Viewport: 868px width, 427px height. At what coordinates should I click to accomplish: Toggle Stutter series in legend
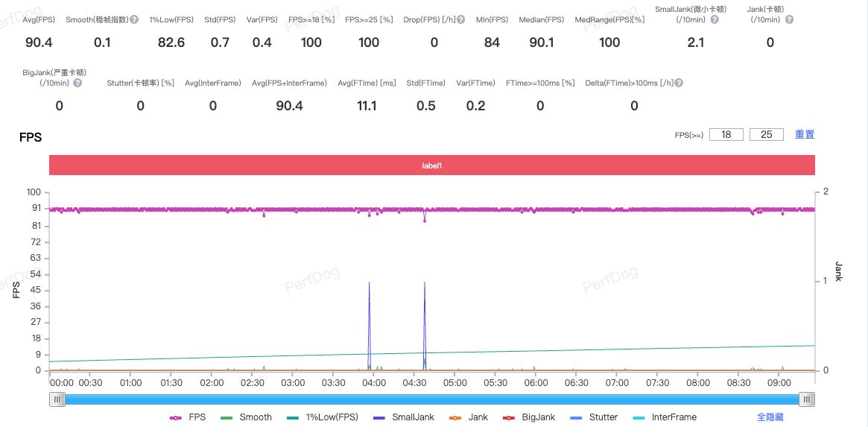pos(593,417)
